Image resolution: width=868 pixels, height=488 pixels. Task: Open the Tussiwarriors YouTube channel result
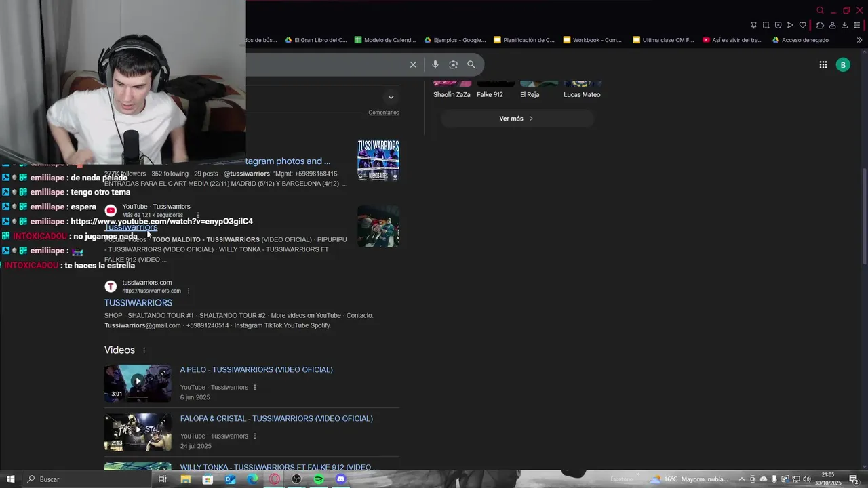pos(131,227)
